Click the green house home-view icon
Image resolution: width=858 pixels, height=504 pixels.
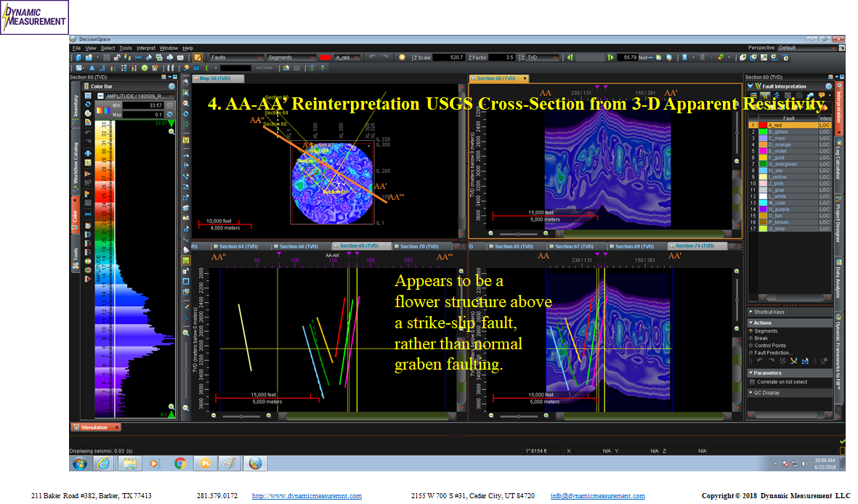658,57
